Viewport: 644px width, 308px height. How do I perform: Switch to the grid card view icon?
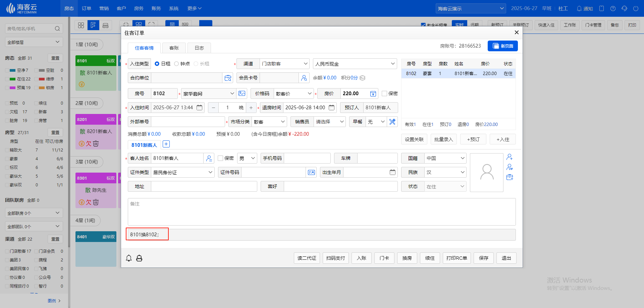(81, 25)
